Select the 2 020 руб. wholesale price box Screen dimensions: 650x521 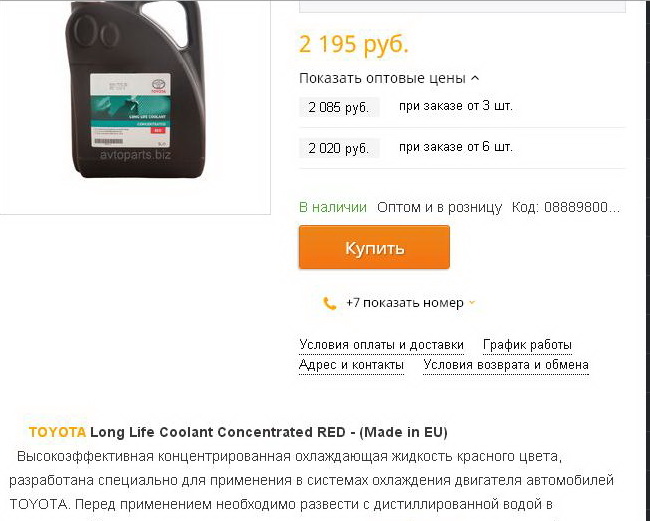(x=339, y=148)
